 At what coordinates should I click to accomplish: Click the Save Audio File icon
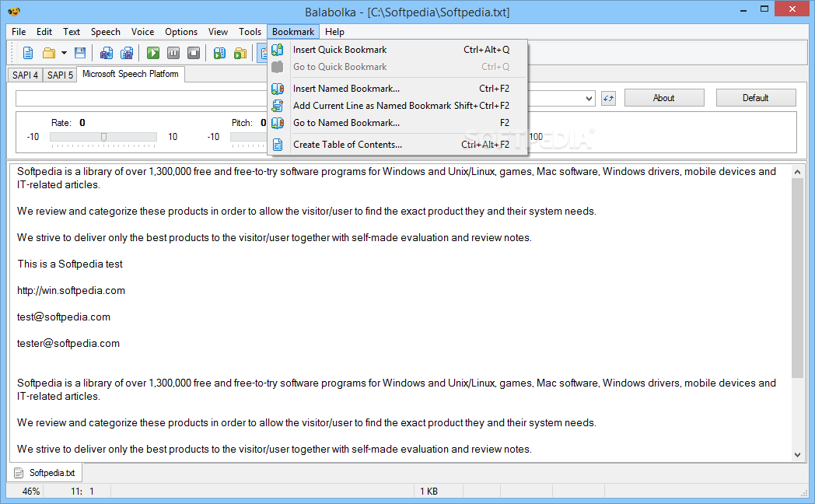click(x=106, y=53)
